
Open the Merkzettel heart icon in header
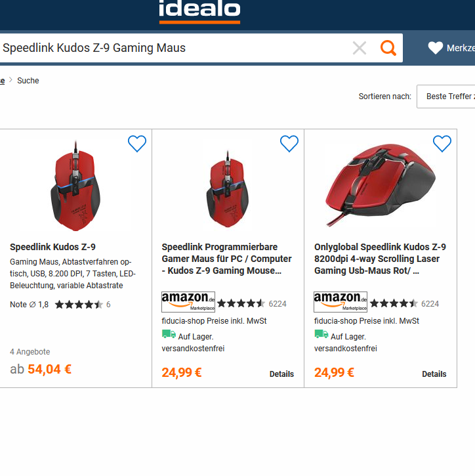coord(436,48)
